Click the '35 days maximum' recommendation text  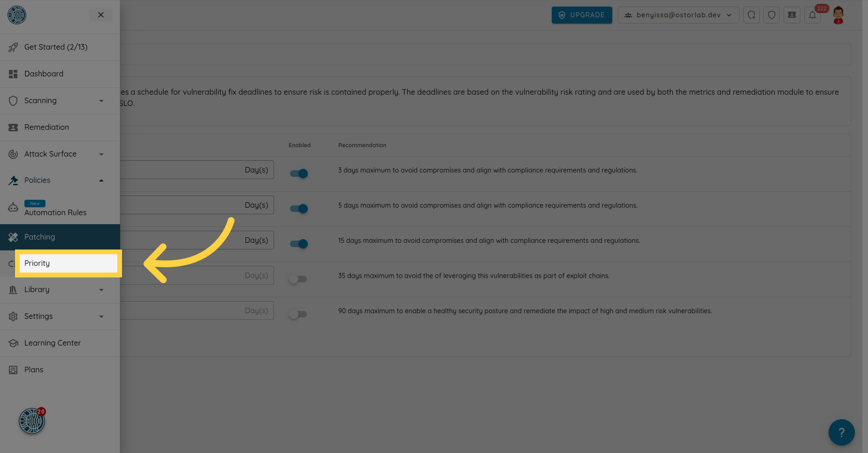tap(474, 276)
